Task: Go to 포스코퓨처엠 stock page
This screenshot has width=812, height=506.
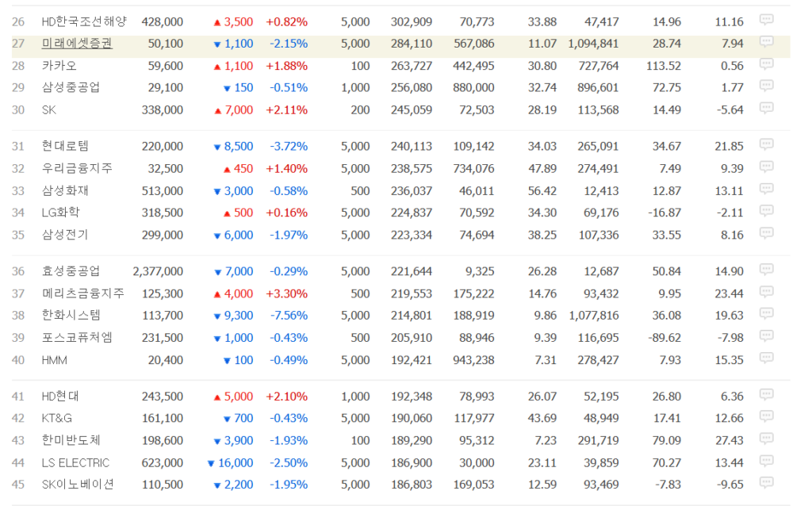Action: (77, 337)
